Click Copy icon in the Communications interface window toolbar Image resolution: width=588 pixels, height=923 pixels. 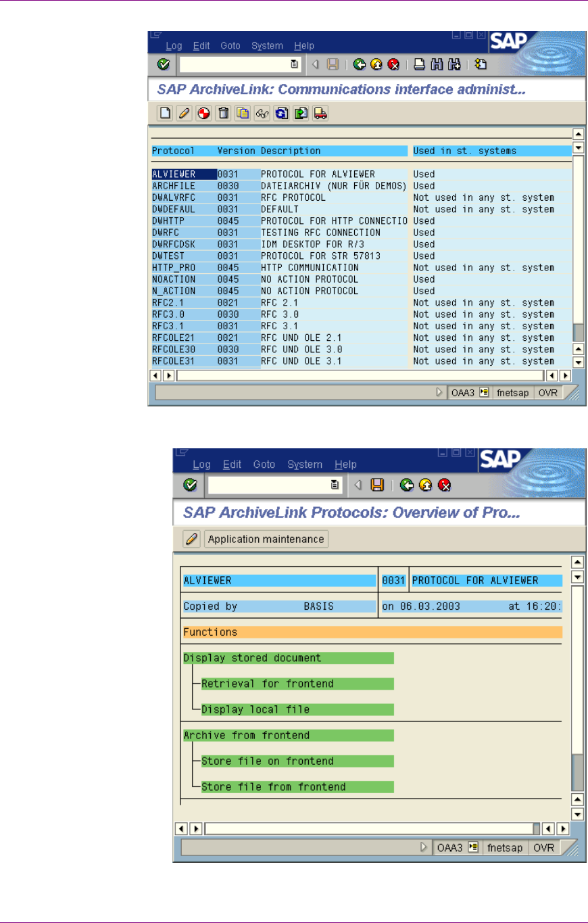click(x=243, y=114)
